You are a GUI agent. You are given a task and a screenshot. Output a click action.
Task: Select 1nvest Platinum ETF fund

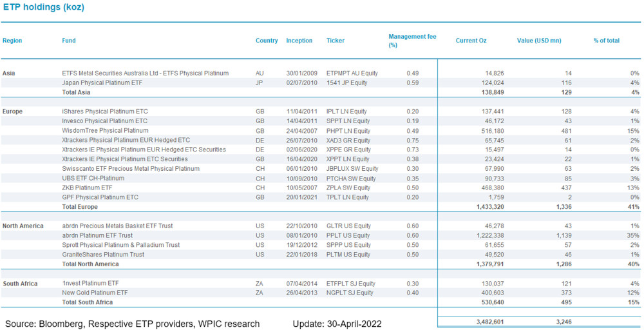point(89,283)
